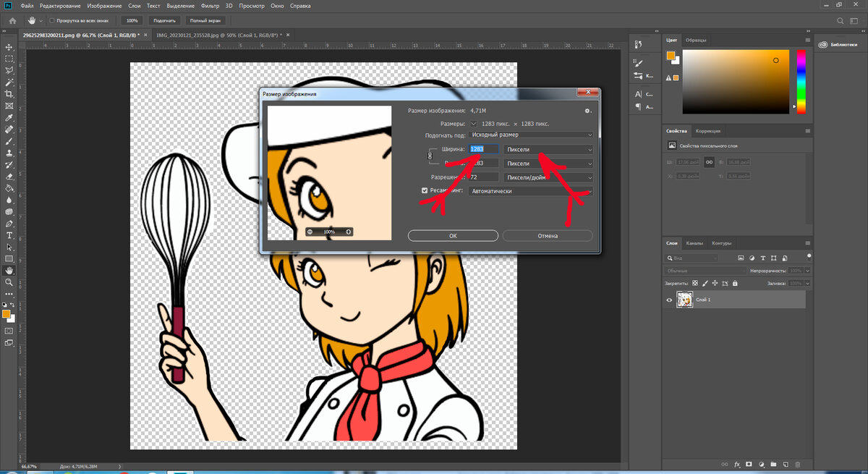Click the Add layer mask icon
Image resolution: width=868 pixels, height=474 pixels.
[749, 464]
